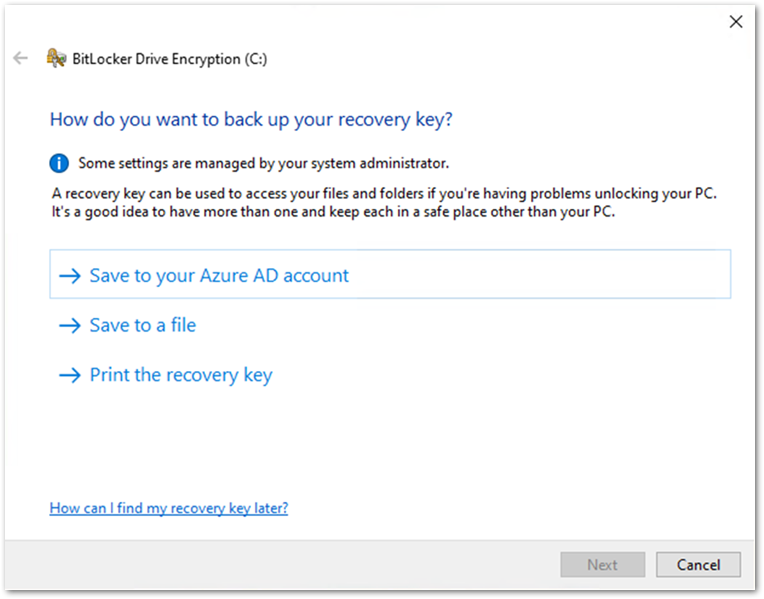Close the BitLocker dialog with the X

(x=736, y=21)
